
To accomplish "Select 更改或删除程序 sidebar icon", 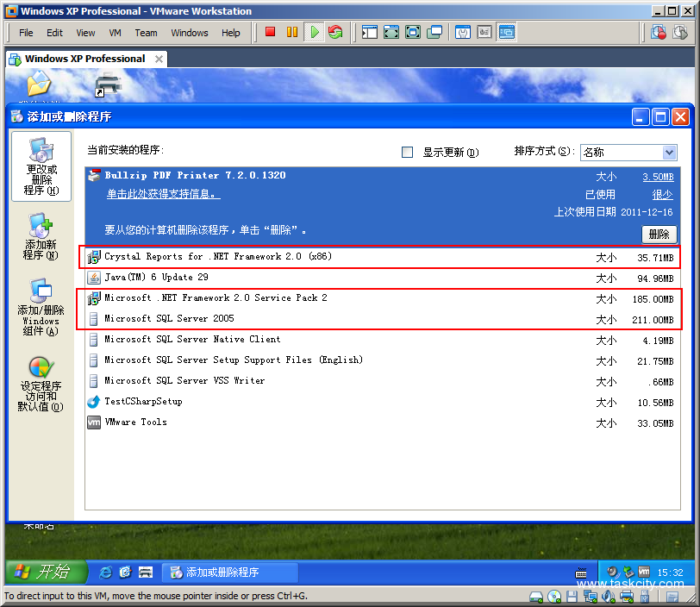I will [41, 166].
